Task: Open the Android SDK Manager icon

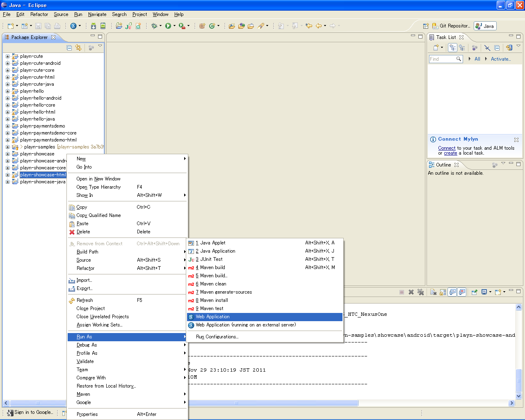Action: [94, 26]
